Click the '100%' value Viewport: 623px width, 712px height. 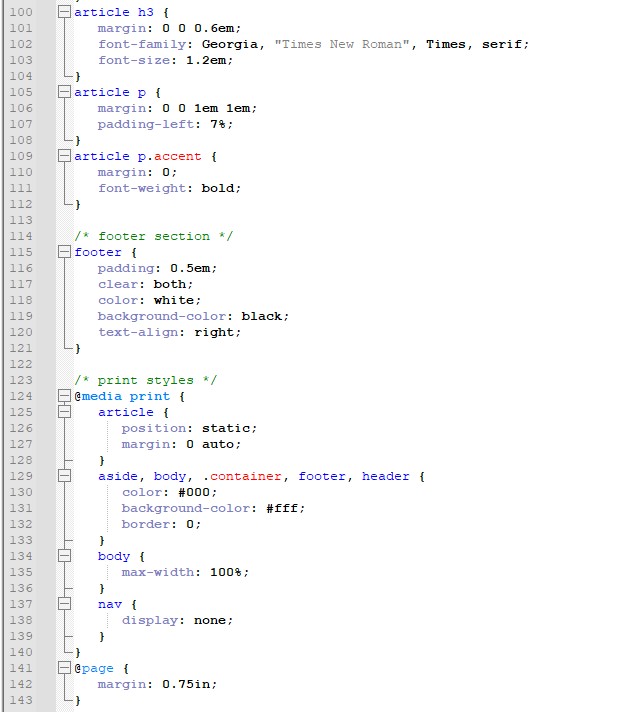pyautogui.click(x=226, y=572)
